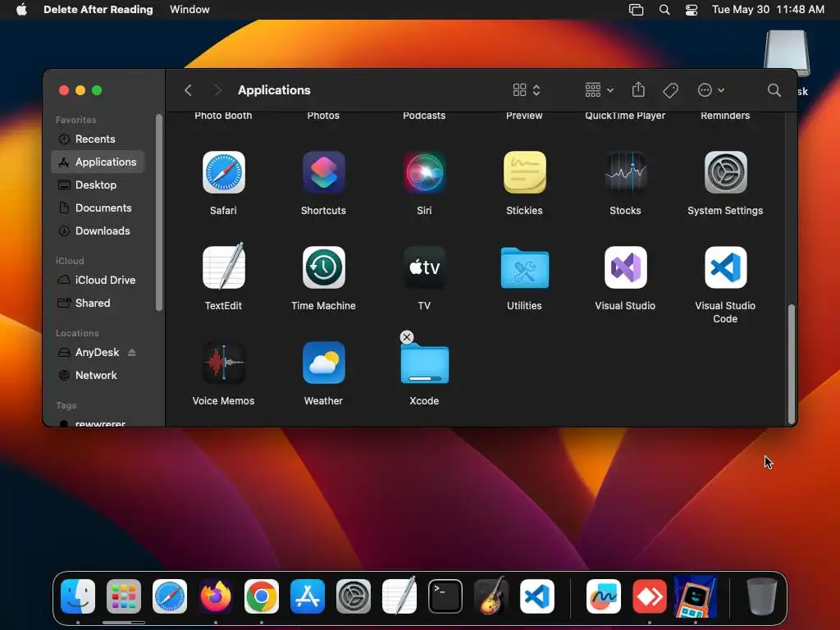This screenshot has width=840, height=630.
Task: Open the Delete After Reading menu
Action: [98, 9]
